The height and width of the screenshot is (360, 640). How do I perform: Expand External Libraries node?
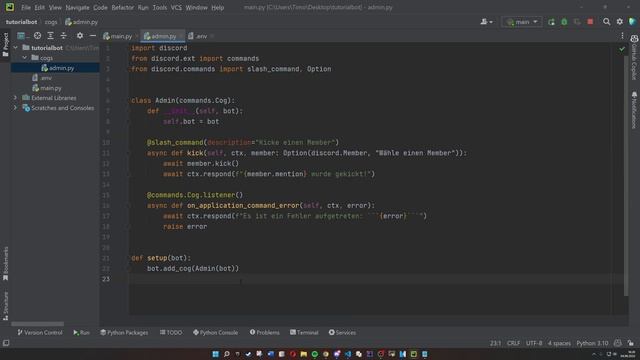[x=16, y=98]
